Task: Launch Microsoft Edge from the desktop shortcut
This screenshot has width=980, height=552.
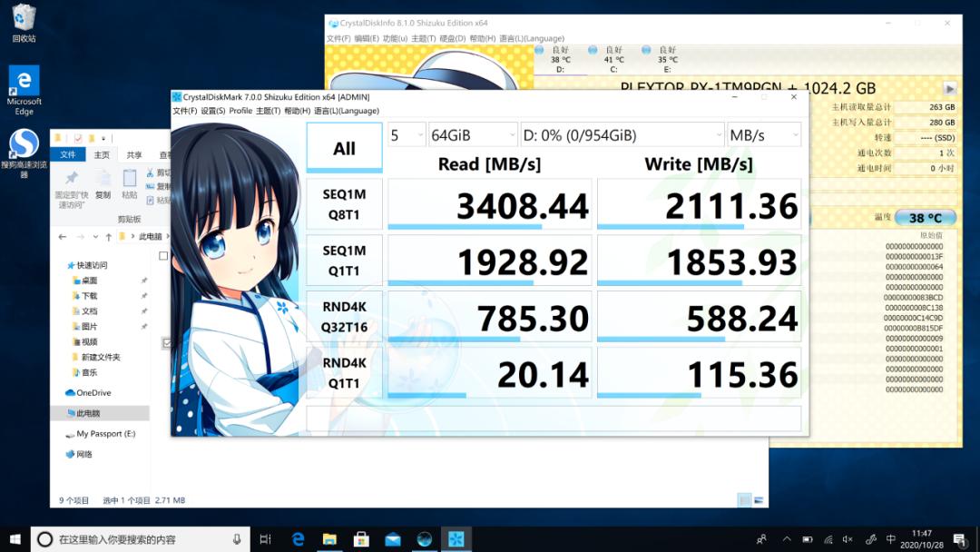Action: (x=24, y=90)
